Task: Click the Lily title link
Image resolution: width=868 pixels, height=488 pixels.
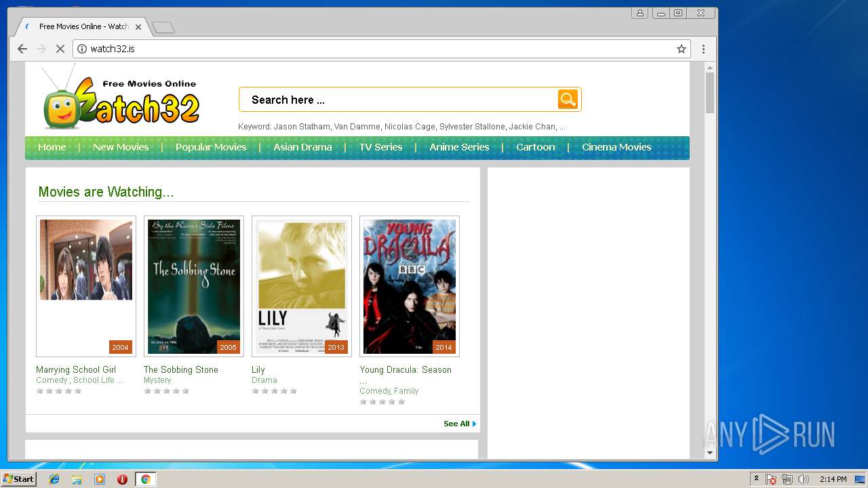Action: pos(258,369)
